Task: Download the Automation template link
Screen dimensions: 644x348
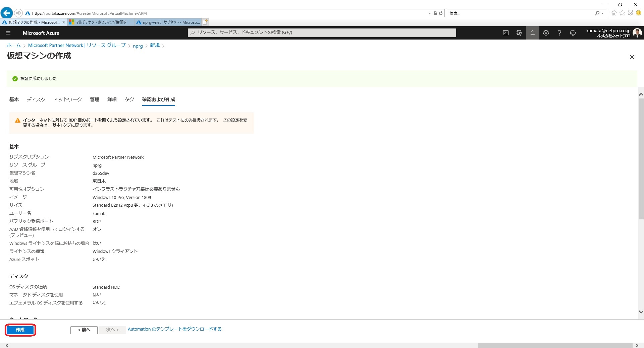Action: (x=174, y=329)
